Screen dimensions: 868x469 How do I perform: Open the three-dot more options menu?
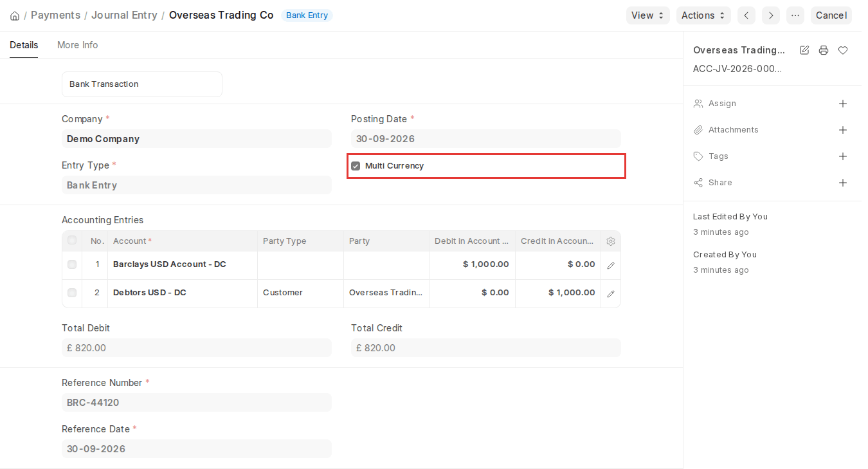click(x=795, y=15)
